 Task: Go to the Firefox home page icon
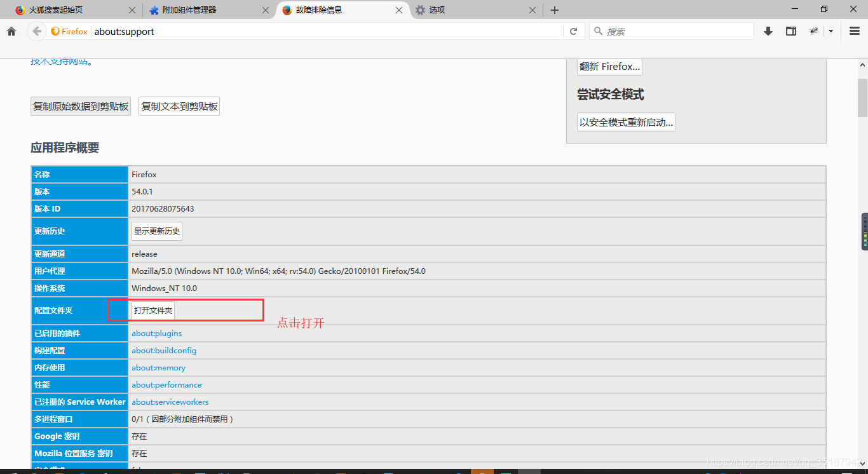(11, 31)
